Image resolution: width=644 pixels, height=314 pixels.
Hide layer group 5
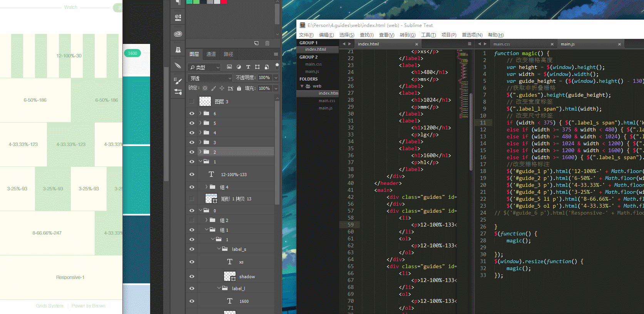click(192, 123)
